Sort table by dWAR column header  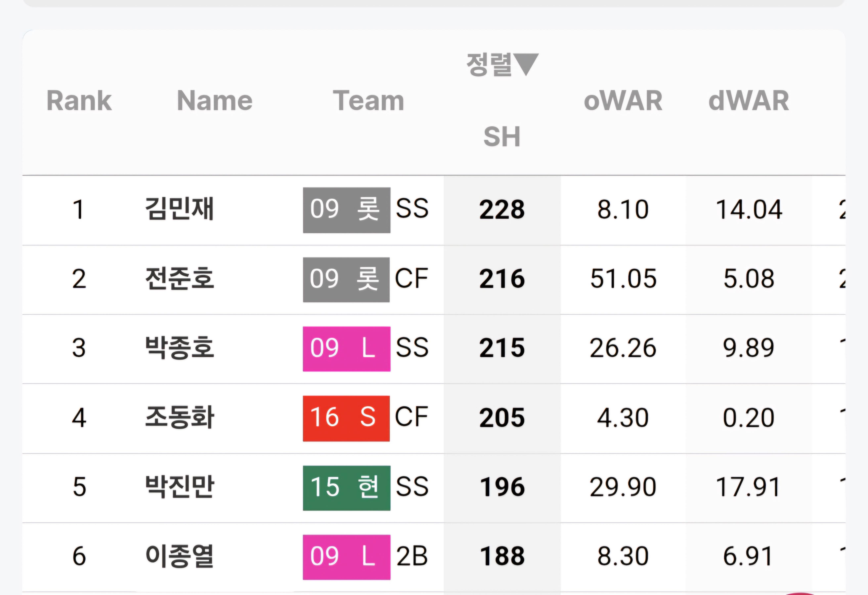[x=748, y=101]
